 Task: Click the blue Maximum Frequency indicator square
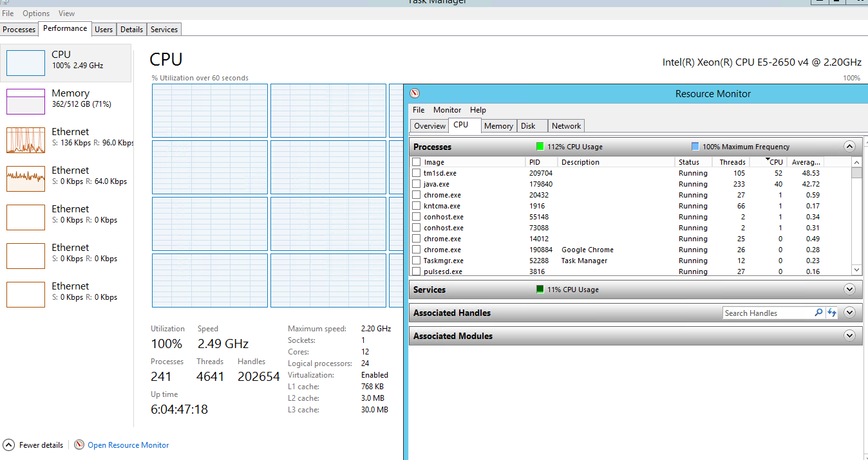695,147
